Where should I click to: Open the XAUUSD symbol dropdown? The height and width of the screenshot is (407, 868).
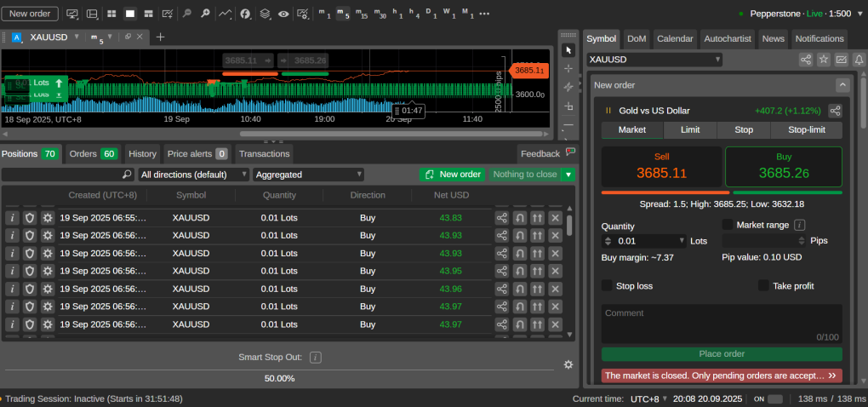pyautogui.click(x=654, y=60)
